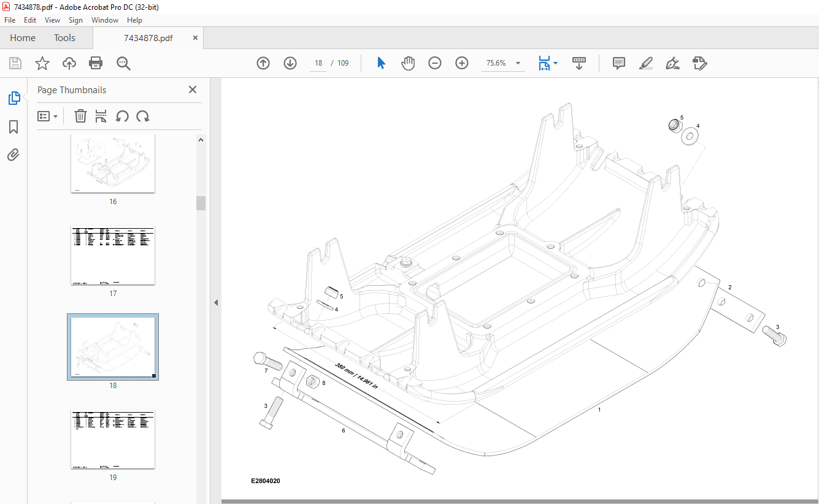Zoom in with the plus button
819x504 pixels.
462,63
